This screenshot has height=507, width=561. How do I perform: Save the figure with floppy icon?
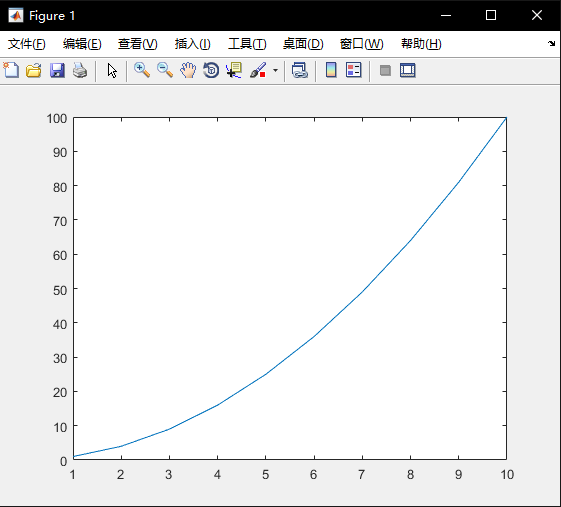[x=57, y=70]
